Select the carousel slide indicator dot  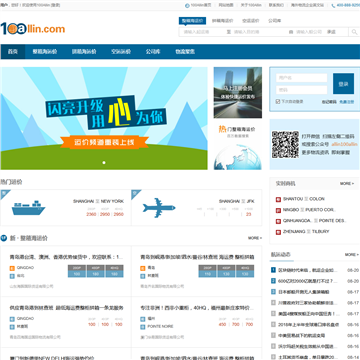click(x=104, y=163)
